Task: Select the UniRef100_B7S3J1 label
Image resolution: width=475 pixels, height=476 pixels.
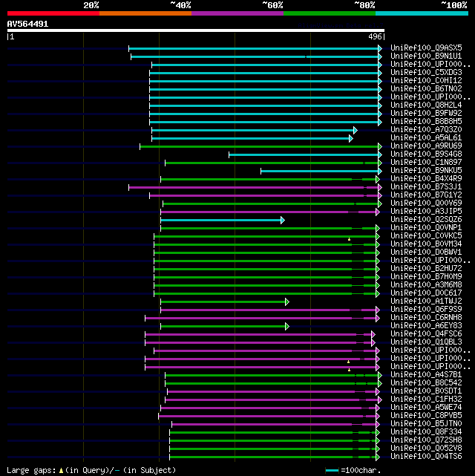Action: [x=426, y=186]
